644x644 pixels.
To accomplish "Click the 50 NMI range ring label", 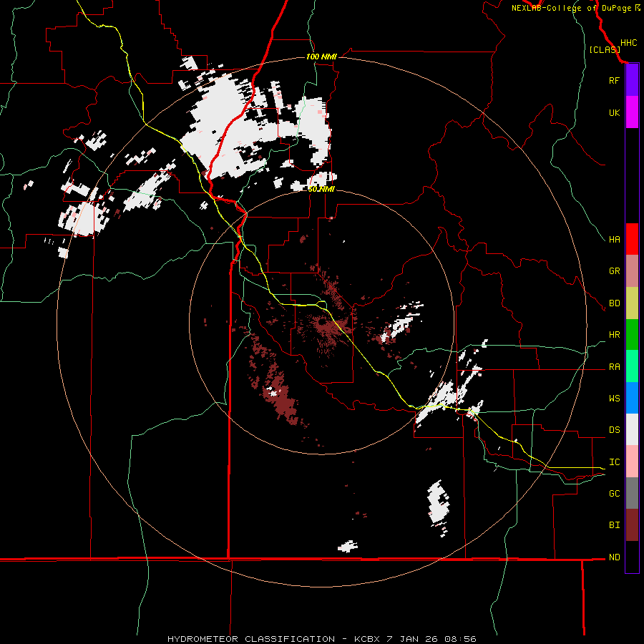I will click(x=321, y=189).
